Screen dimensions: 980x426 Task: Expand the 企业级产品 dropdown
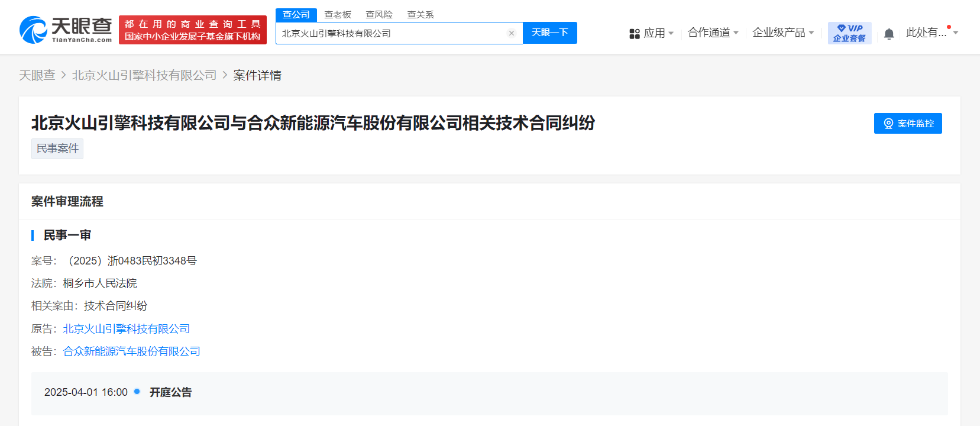tap(783, 33)
